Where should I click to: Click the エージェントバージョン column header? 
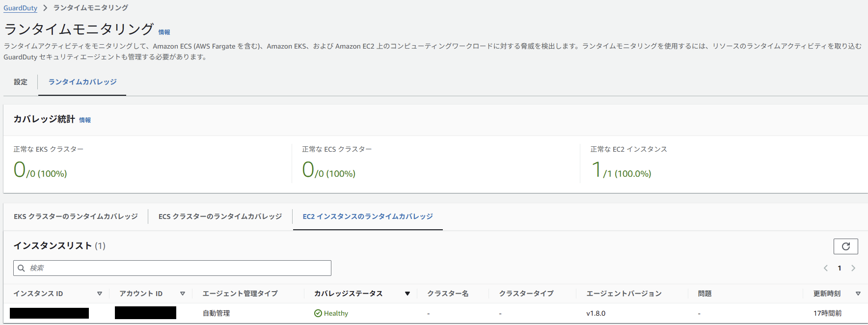pyautogui.click(x=624, y=294)
